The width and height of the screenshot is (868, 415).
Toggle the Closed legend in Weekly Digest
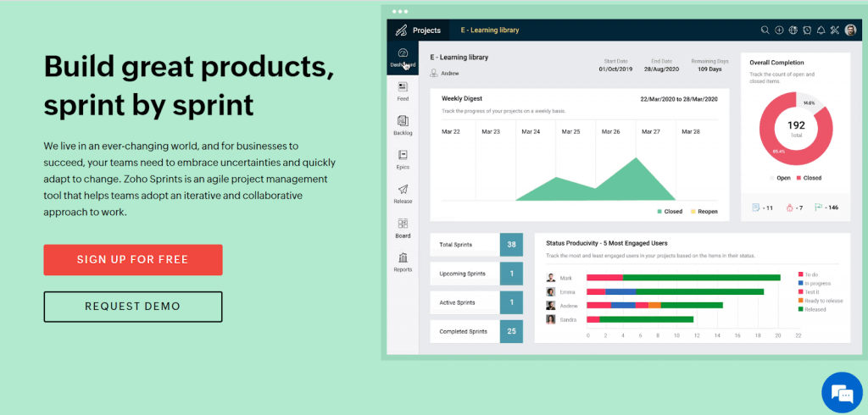tap(670, 212)
